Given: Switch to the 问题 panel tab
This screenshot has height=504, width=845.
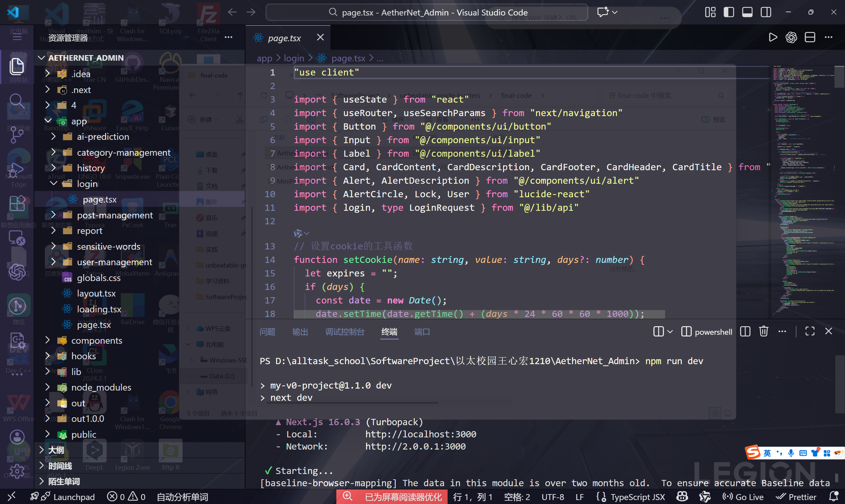Looking at the screenshot, I should click(267, 332).
